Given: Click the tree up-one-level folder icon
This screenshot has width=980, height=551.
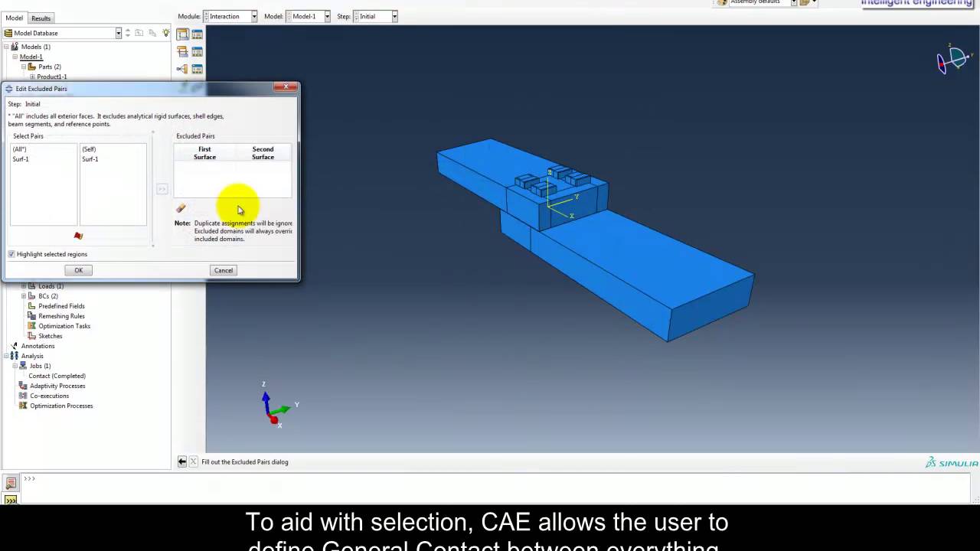Looking at the screenshot, I should tap(139, 33).
